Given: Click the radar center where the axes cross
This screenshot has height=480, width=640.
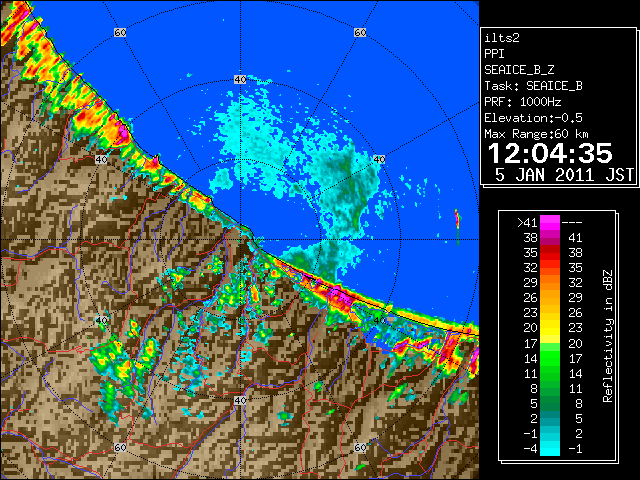Looking at the screenshot, I should (x=240, y=240).
